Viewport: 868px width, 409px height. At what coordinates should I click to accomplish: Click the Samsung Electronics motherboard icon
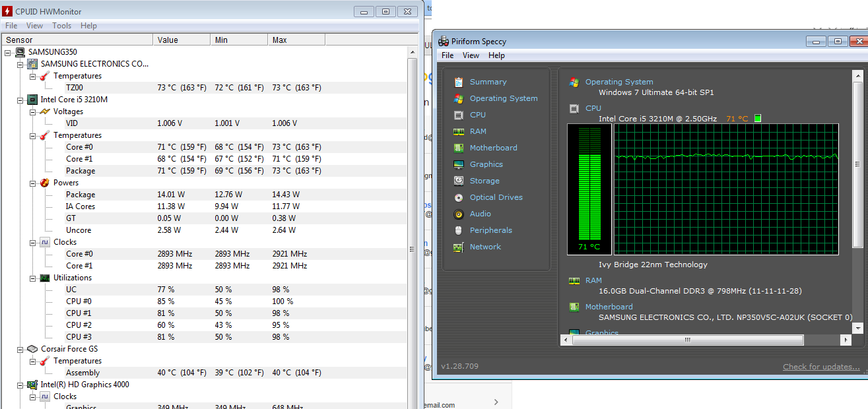tap(32, 64)
